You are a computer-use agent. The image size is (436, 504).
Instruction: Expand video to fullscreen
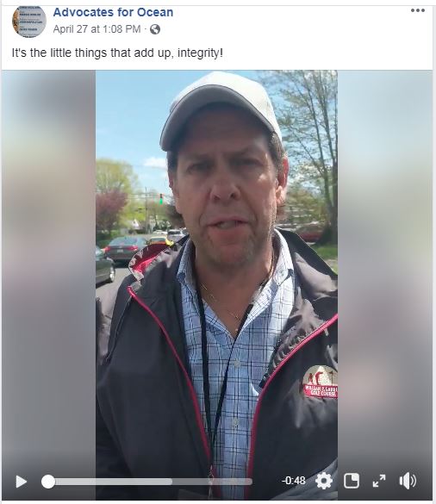pos(379,481)
